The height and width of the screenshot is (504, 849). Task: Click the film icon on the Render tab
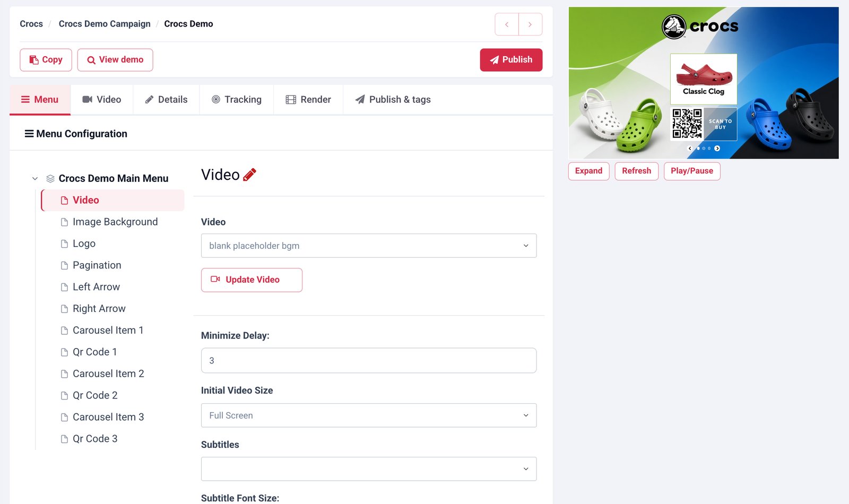(x=291, y=100)
